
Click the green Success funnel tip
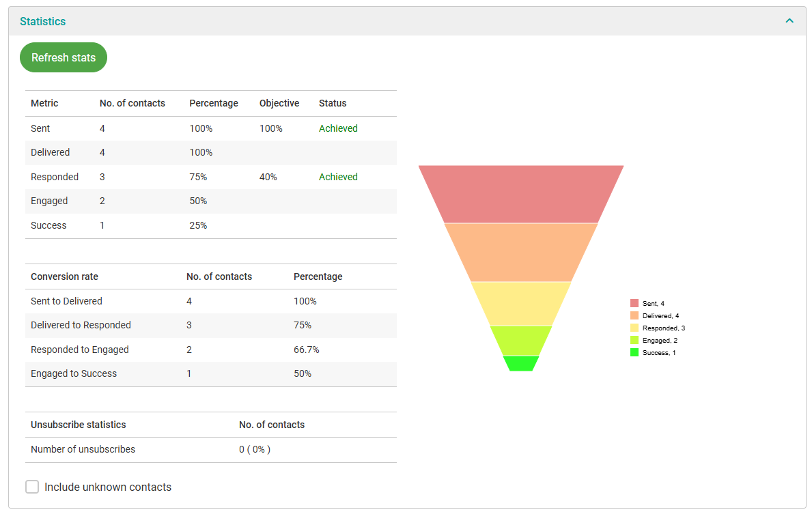521,363
